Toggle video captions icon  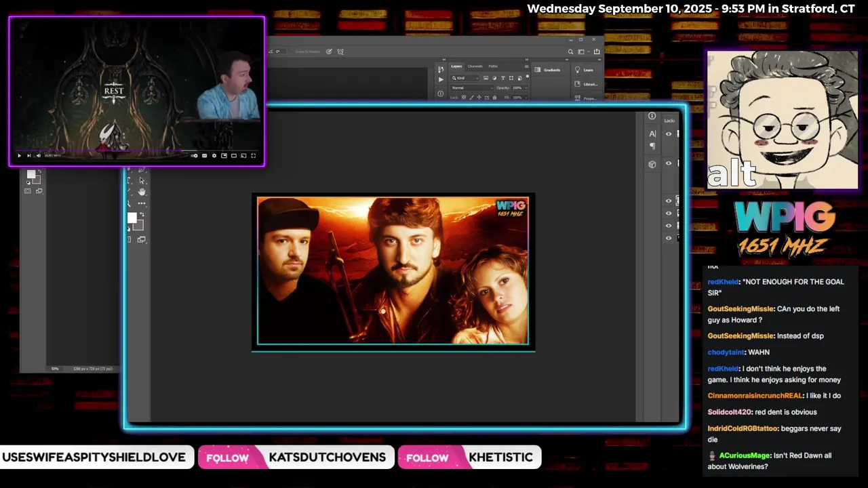coord(204,156)
